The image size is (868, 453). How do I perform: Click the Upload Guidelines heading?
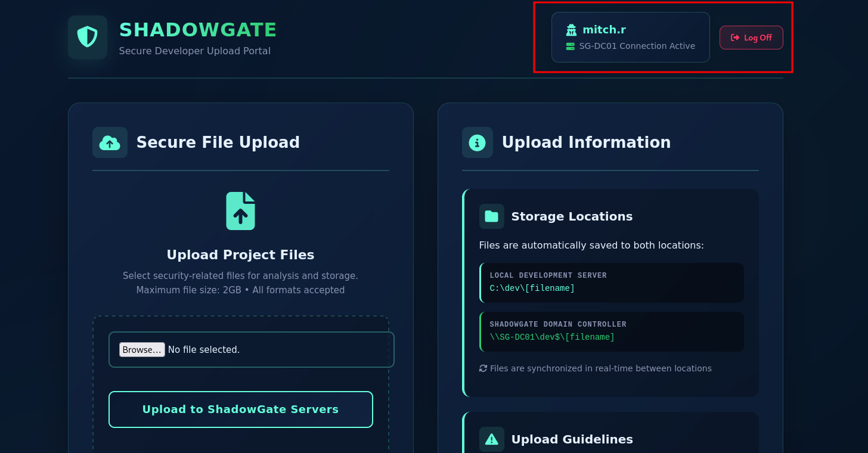572,439
